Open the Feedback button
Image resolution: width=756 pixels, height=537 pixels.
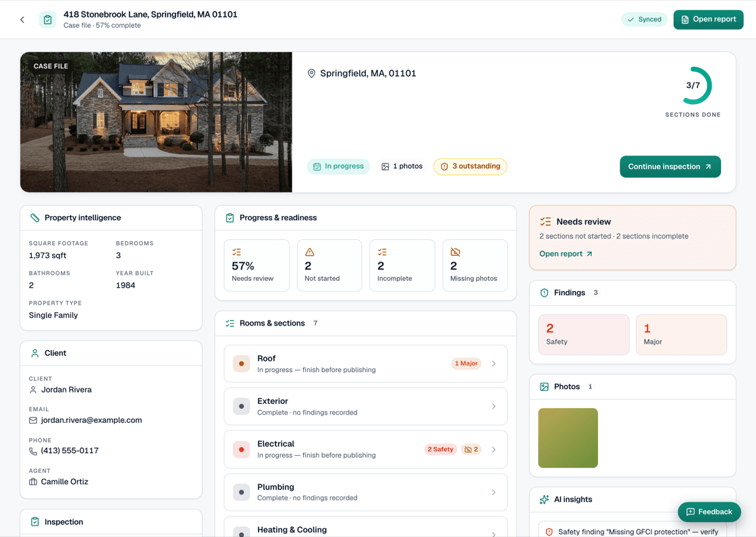click(709, 512)
